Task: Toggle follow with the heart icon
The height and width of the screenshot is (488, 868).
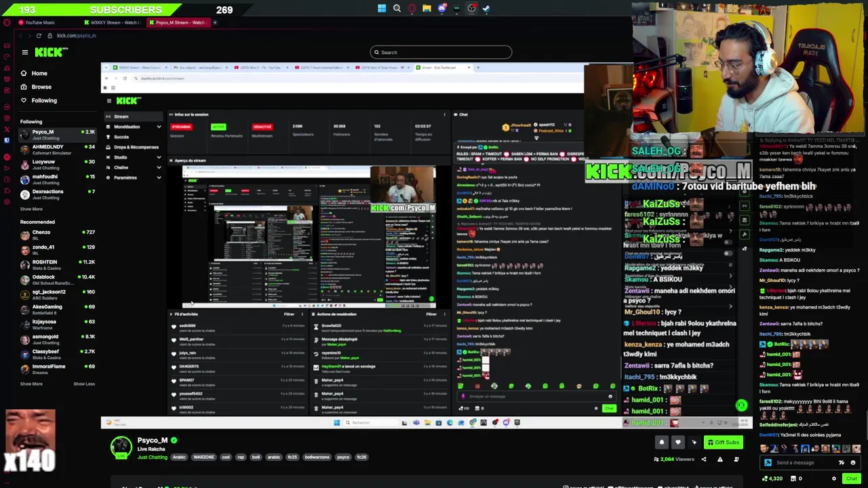Action: click(677, 443)
